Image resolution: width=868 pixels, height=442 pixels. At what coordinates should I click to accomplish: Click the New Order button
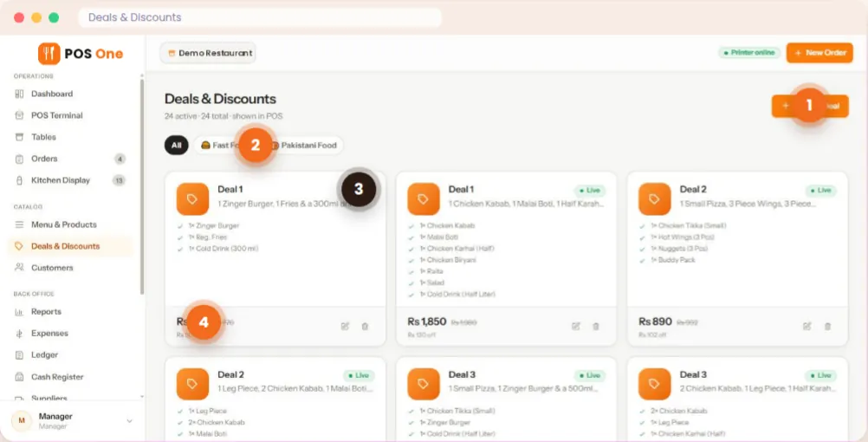point(819,53)
